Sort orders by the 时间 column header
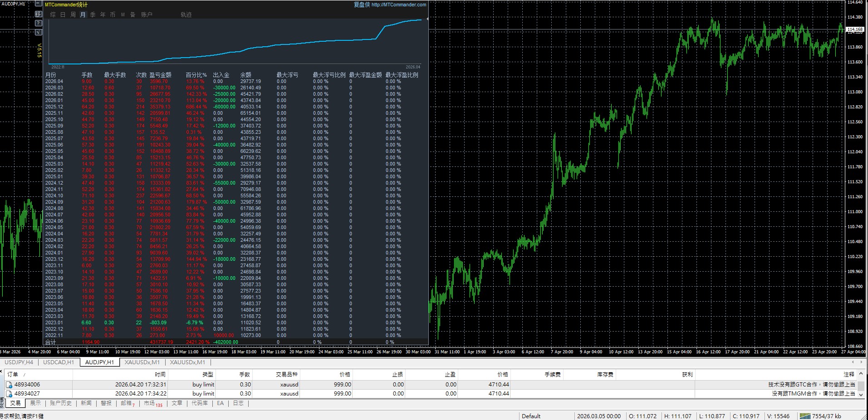Screen dimensions: 868x420 pos(120,375)
